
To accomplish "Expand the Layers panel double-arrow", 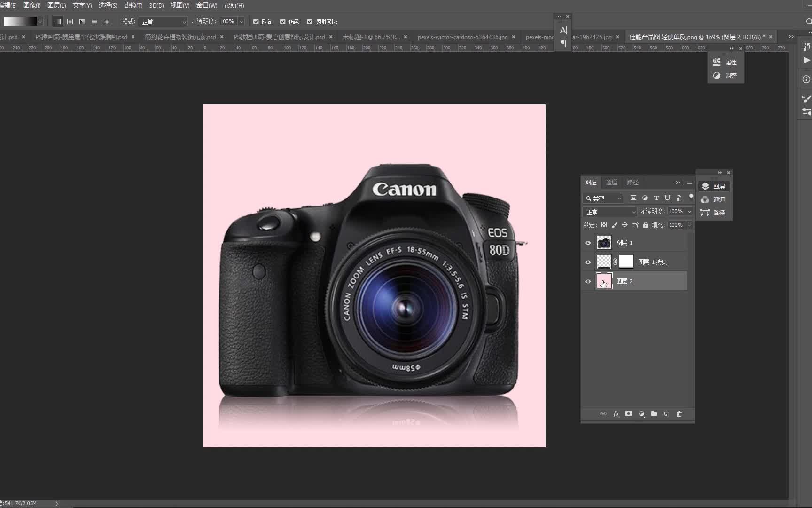I will (678, 183).
